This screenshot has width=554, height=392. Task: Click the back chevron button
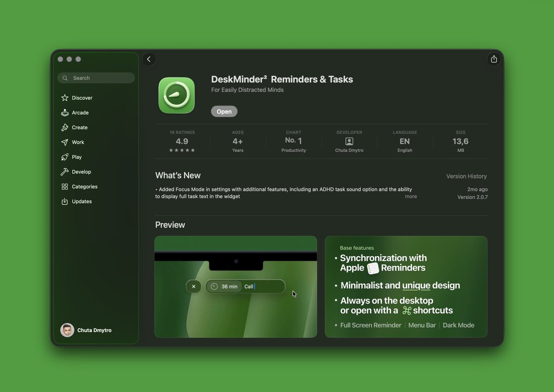click(149, 59)
